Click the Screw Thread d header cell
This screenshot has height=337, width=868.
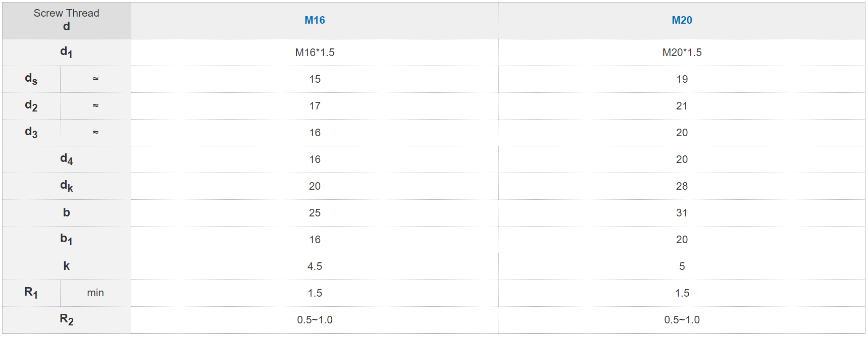tap(66, 20)
